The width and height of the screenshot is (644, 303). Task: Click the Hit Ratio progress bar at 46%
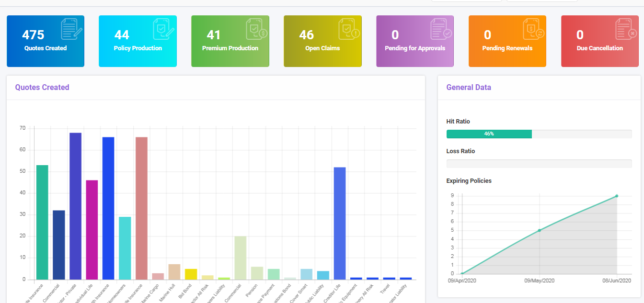(x=489, y=134)
